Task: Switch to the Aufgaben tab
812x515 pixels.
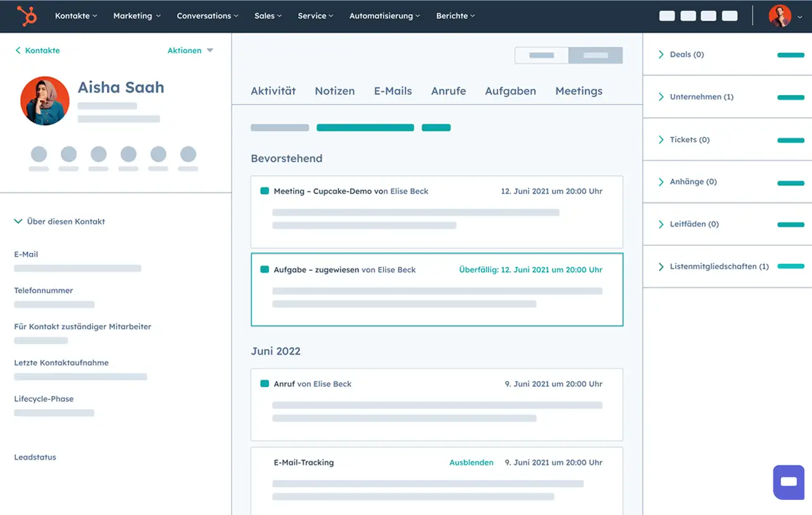Action: tap(510, 91)
